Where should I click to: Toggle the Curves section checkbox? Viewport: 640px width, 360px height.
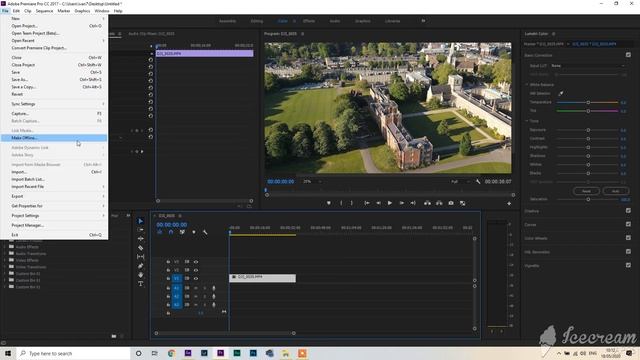[x=628, y=224]
